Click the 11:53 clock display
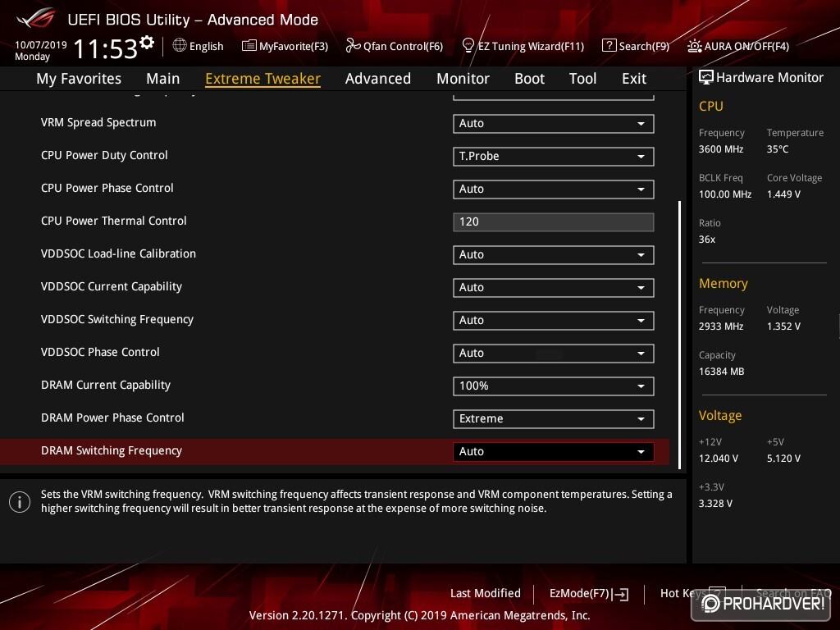This screenshot has width=840, height=630. [106, 49]
